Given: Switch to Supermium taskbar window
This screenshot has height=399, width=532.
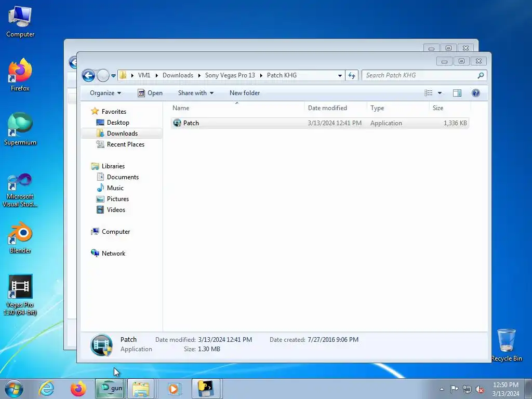Looking at the screenshot, I should tap(110, 389).
